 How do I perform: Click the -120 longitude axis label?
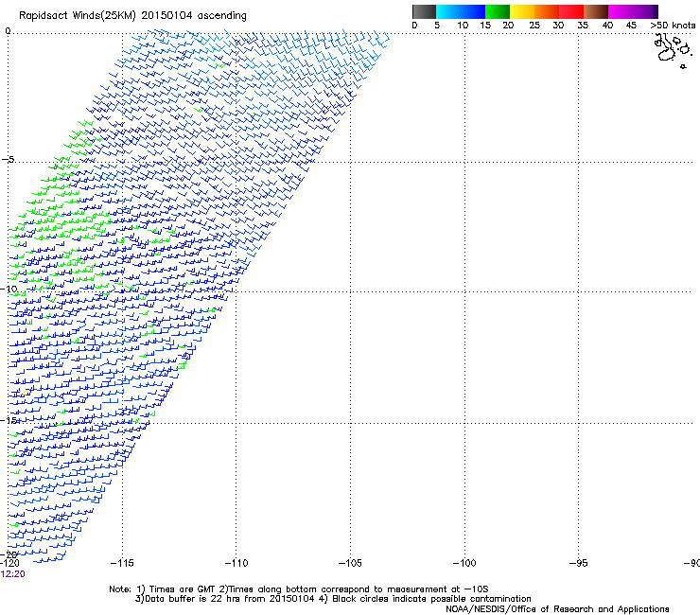[x=9, y=563]
